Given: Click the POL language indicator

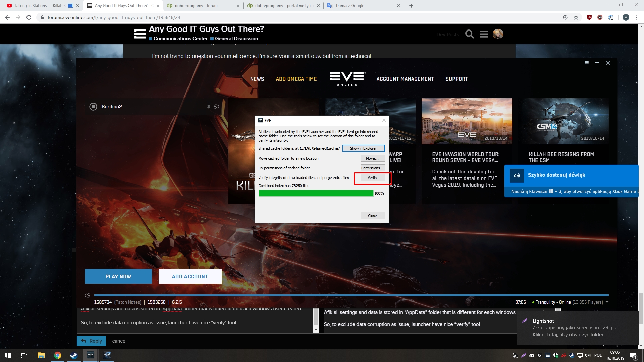Looking at the screenshot, I should pyautogui.click(x=598, y=355).
